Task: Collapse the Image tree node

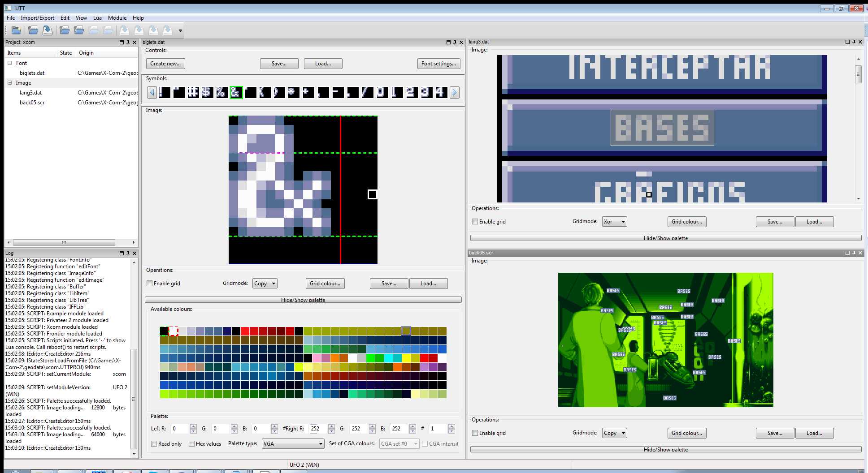Action: (x=9, y=83)
